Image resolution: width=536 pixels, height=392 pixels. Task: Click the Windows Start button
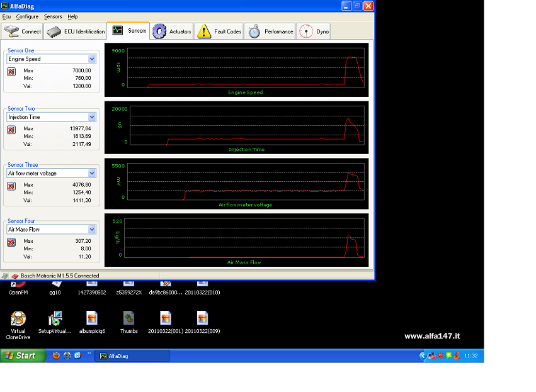[23, 356]
